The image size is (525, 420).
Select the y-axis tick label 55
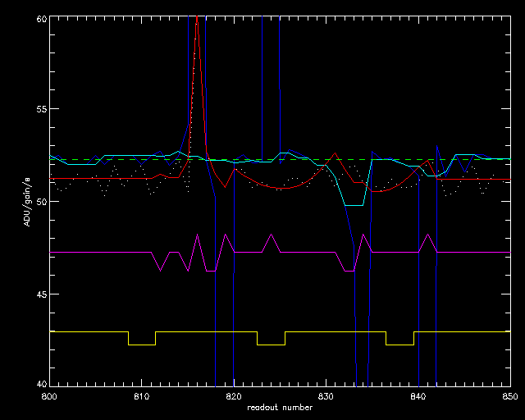tap(41, 109)
